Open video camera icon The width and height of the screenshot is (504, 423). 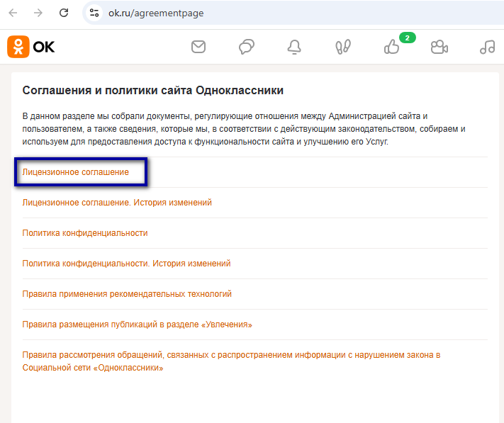[439, 47]
